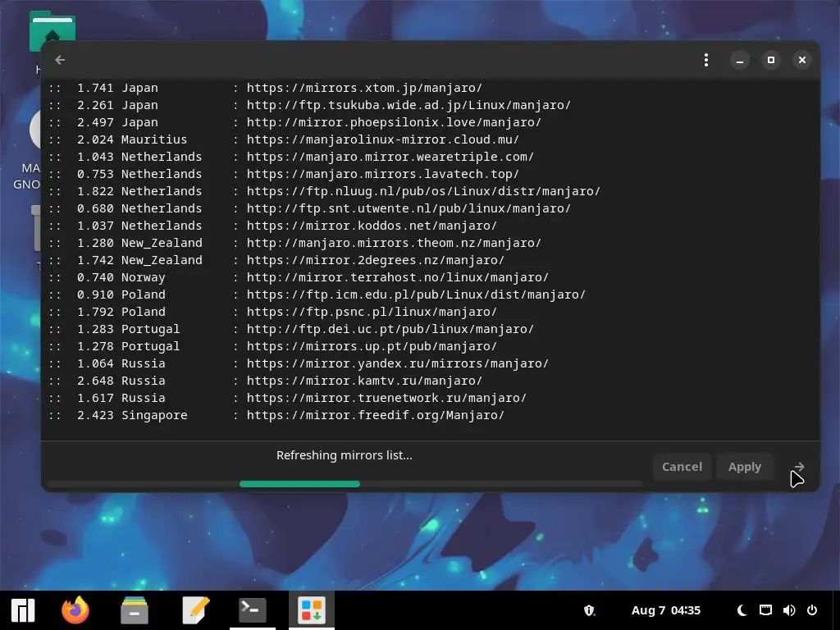Click the lavatech.top mirror line
This screenshot has height=630, width=840.
point(284,174)
